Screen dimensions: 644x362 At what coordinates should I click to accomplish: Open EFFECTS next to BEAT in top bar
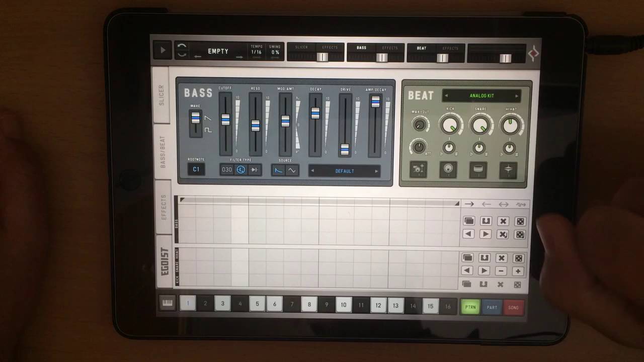tap(450, 48)
